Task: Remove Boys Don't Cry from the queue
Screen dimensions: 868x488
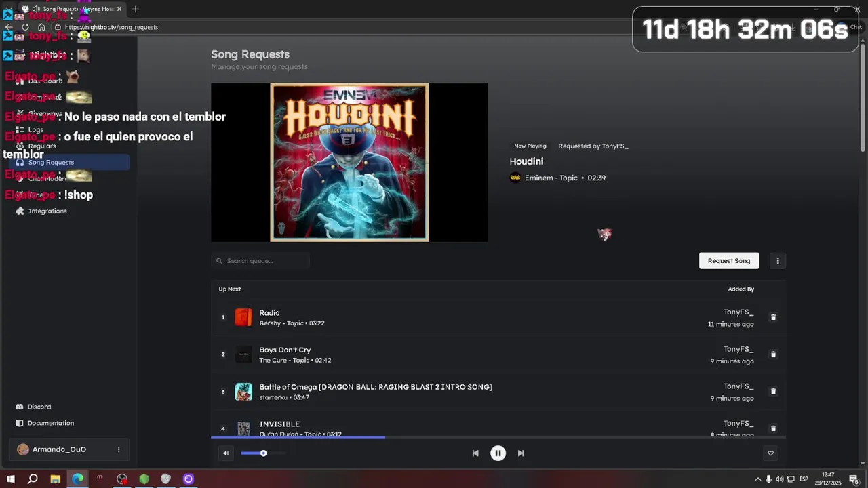Action: (773, 354)
